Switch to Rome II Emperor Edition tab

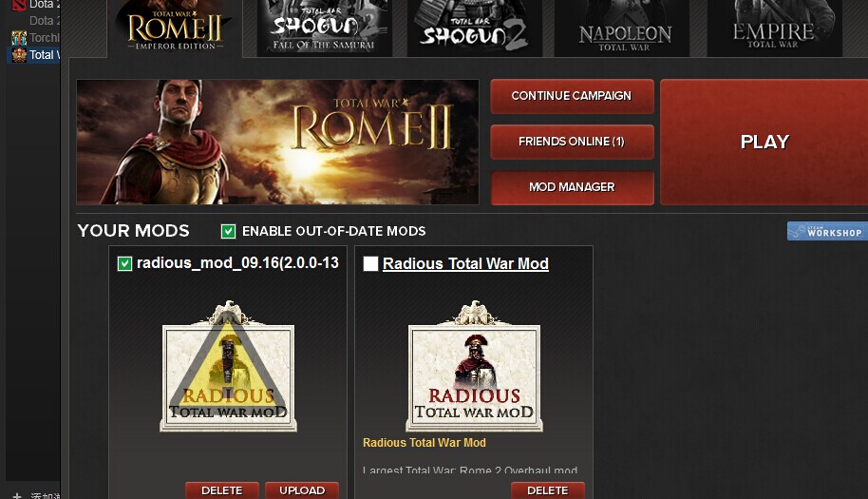[175, 28]
